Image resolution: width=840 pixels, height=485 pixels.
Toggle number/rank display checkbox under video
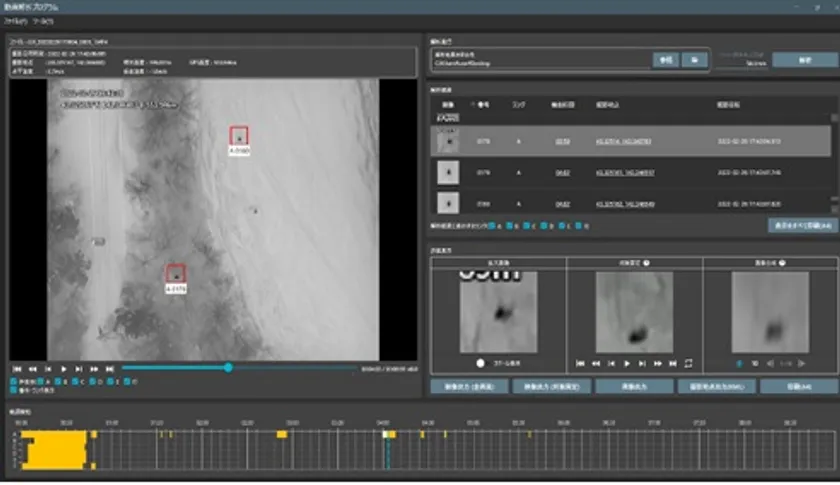pos(13,389)
